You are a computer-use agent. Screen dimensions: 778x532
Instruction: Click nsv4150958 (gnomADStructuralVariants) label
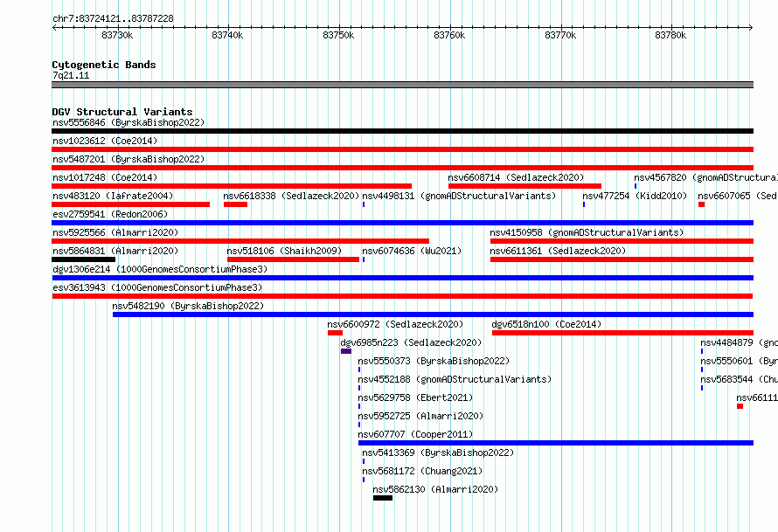coord(587,232)
